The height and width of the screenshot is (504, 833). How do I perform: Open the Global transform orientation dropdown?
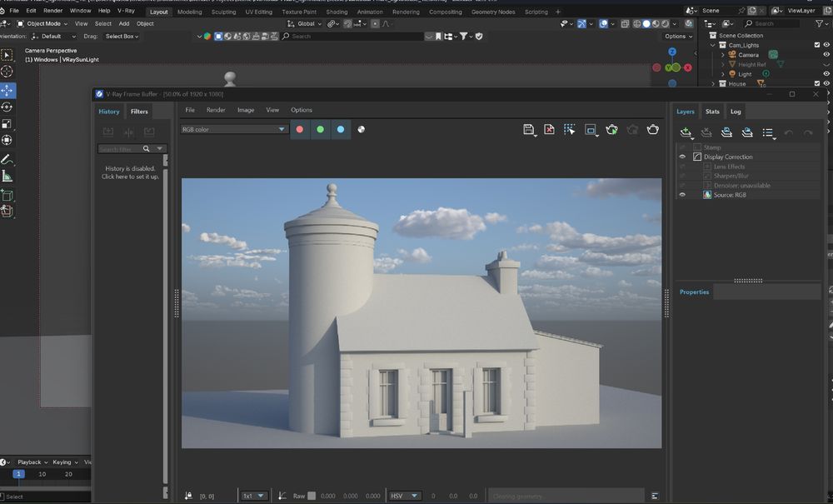pyautogui.click(x=304, y=24)
